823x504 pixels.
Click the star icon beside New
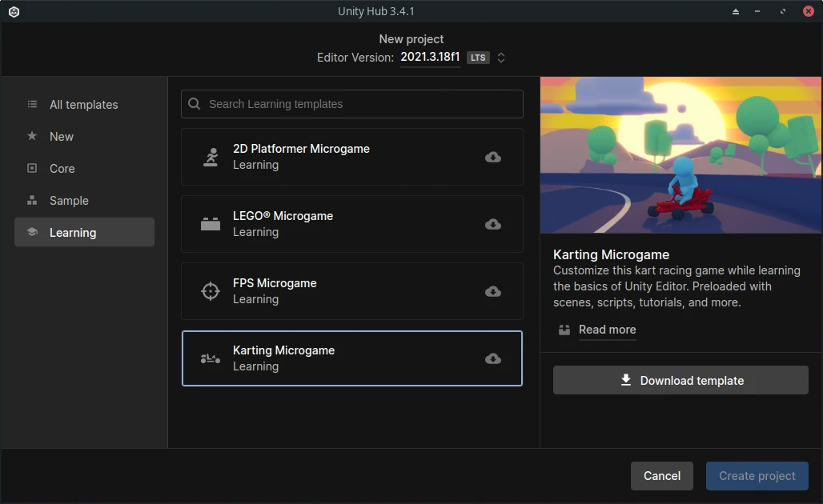pyautogui.click(x=32, y=136)
